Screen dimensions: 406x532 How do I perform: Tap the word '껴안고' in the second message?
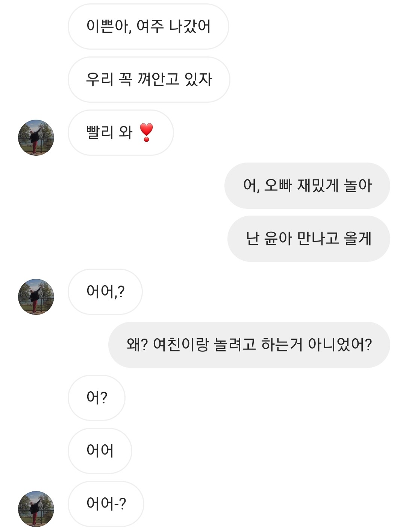[x=158, y=79]
